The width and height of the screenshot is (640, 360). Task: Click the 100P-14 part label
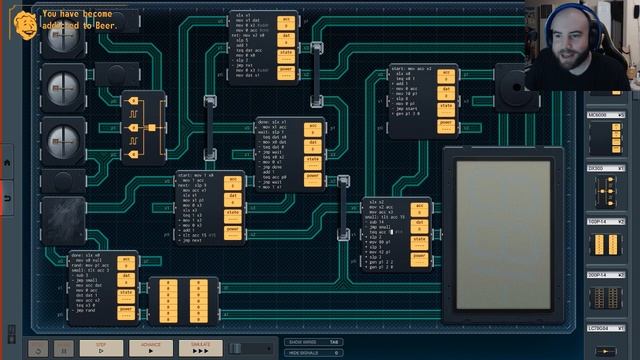click(x=606, y=222)
